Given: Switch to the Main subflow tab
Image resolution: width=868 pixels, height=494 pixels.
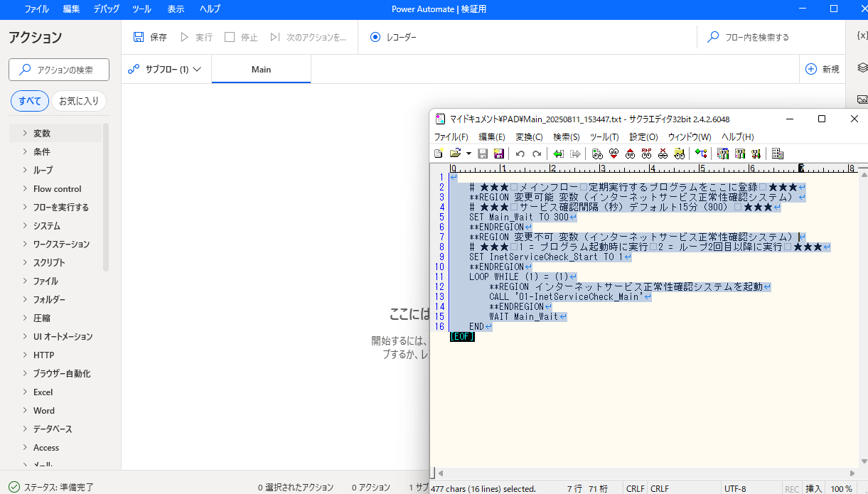Looking at the screenshot, I should [261, 70].
